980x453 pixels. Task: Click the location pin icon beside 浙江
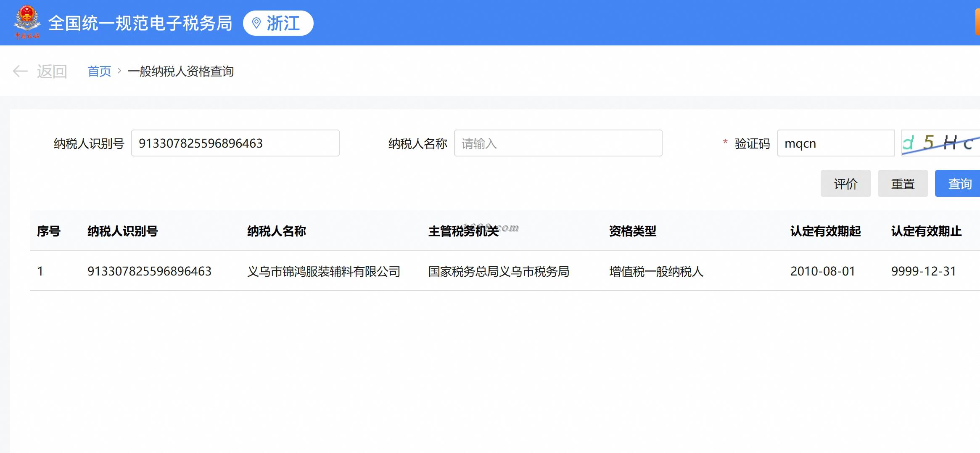click(x=256, y=23)
